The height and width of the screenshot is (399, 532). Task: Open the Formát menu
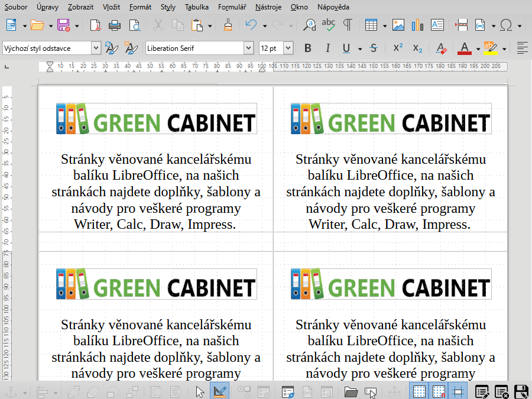[x=140, y=7]
